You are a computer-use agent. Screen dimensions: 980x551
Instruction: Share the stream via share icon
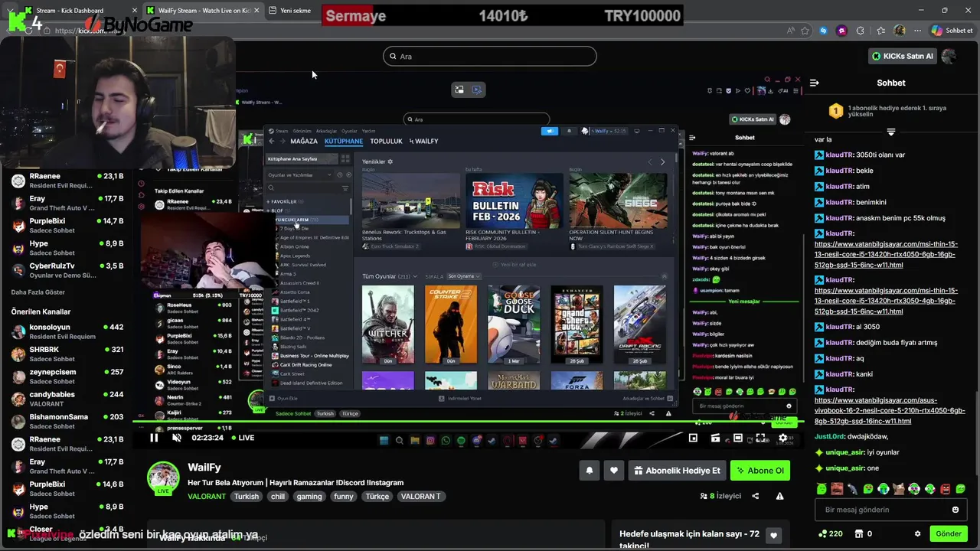756,496
